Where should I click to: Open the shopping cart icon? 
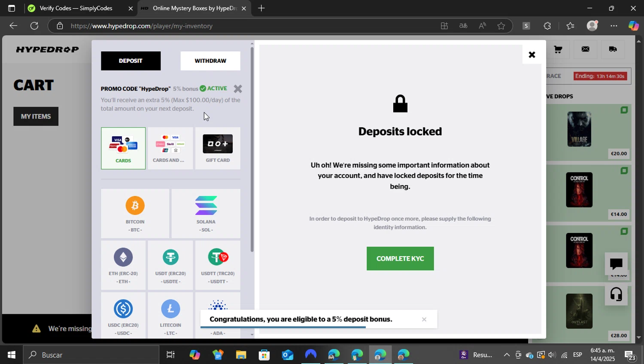pyautogui.click(x=558, y=49)
